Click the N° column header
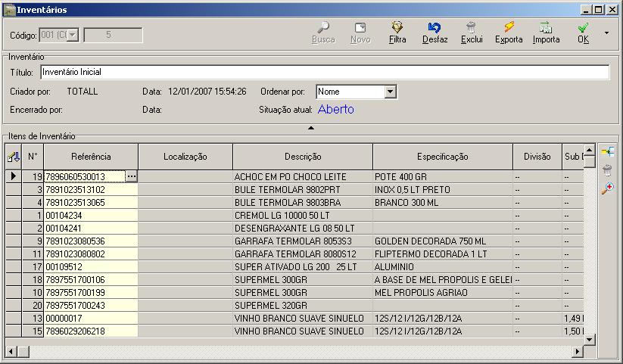The image size is (623, 364). pos(33,157)
